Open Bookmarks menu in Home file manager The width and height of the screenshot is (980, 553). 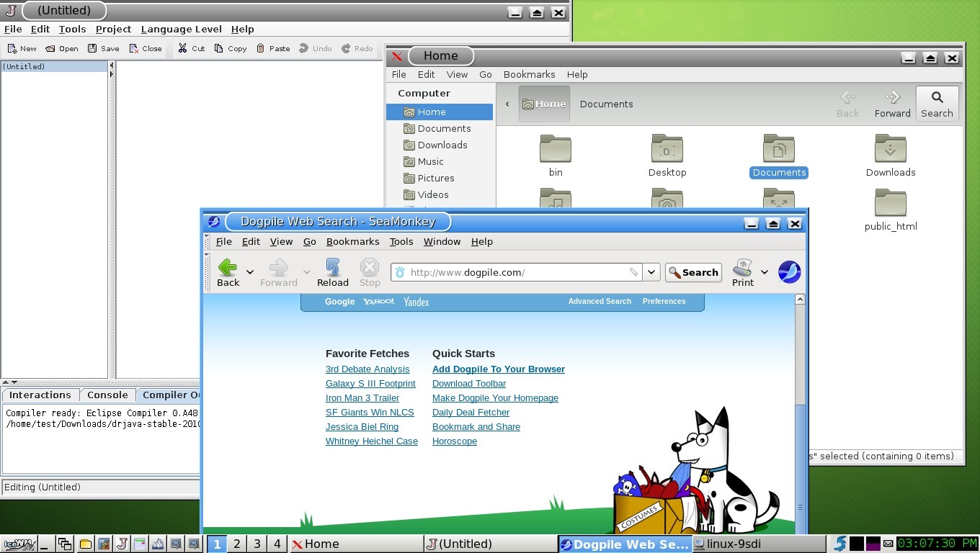(529, 74)
